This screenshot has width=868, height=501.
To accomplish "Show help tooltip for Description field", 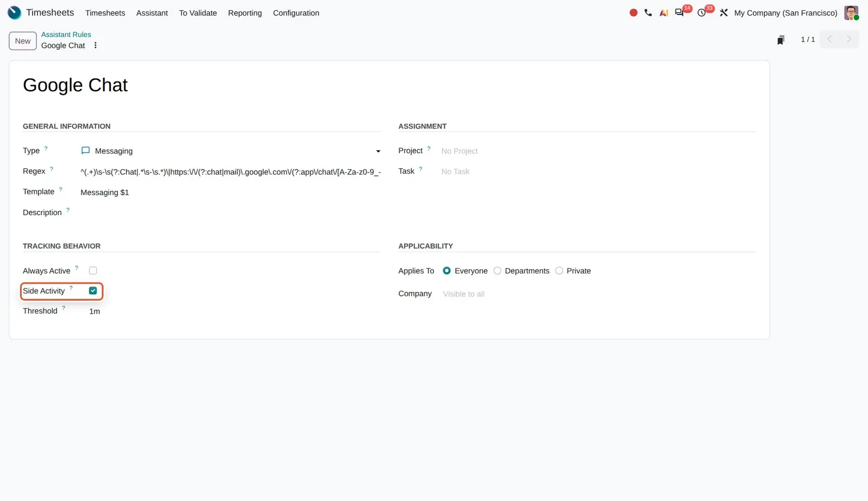I will click(x=68, y=210).
